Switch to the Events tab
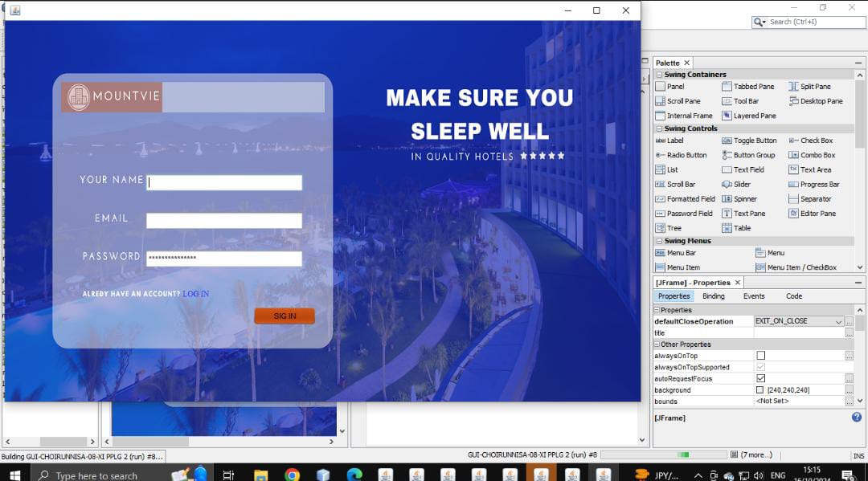 [753, 296]
